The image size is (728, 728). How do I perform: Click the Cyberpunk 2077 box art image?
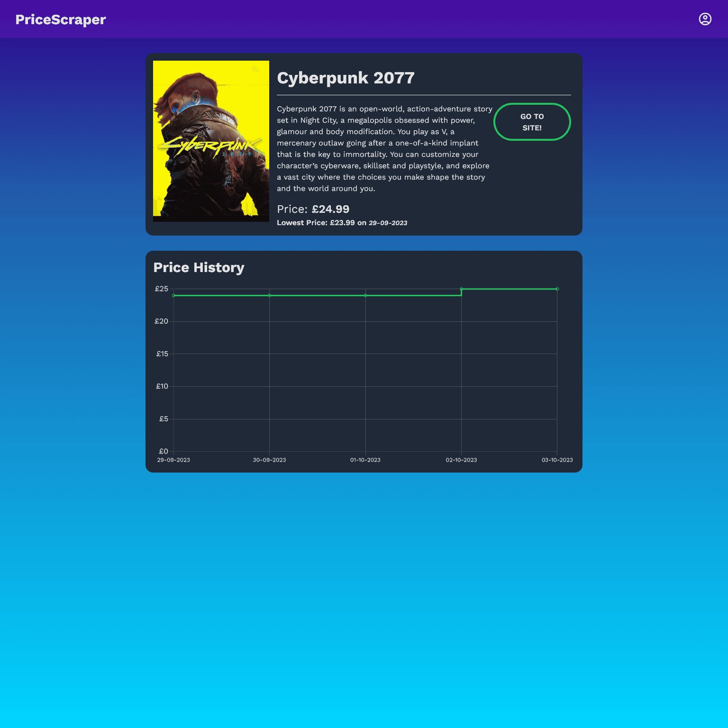pyautogui.click(x=211, y=141)
